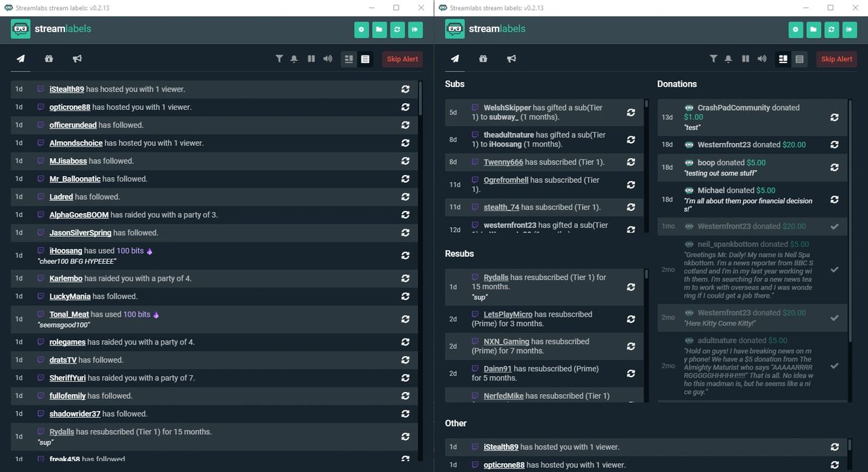Viewport: 868px width, 472px height.
Task: Click the paper plane tab in right window
Action: 455,59
